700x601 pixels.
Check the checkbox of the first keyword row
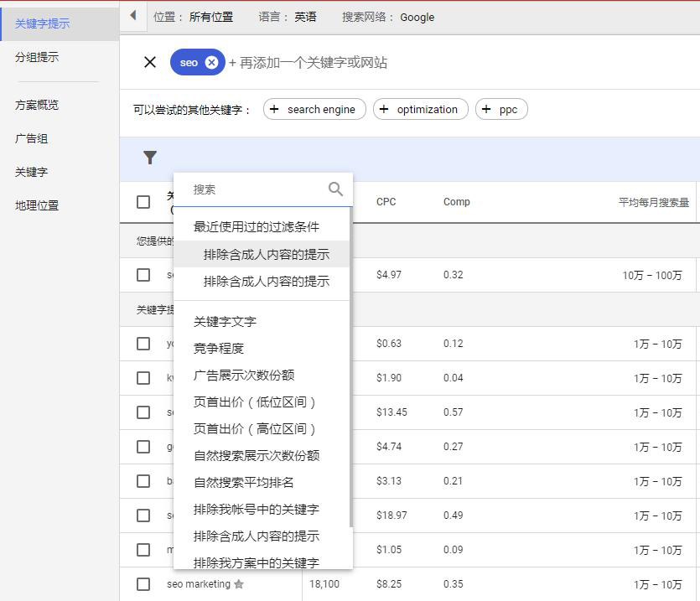click(x=143, y=275)
